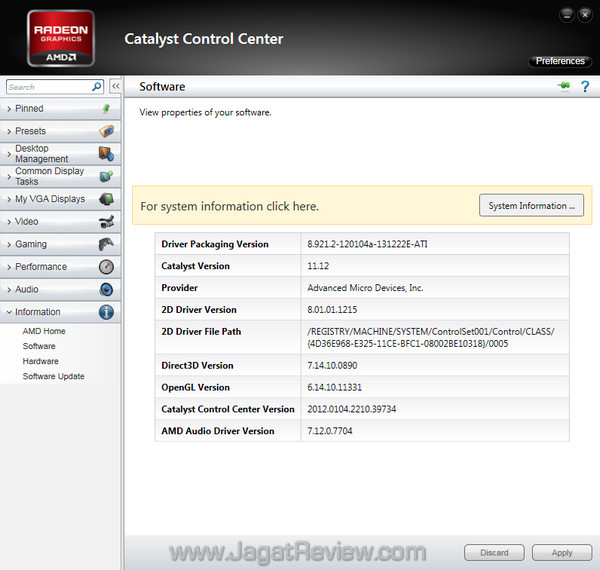Viewport: 600px width, 570px height.
Task: Select the Provider value Advanced Micro Devices
Action: pyautogui.click(x=365, y=288)
